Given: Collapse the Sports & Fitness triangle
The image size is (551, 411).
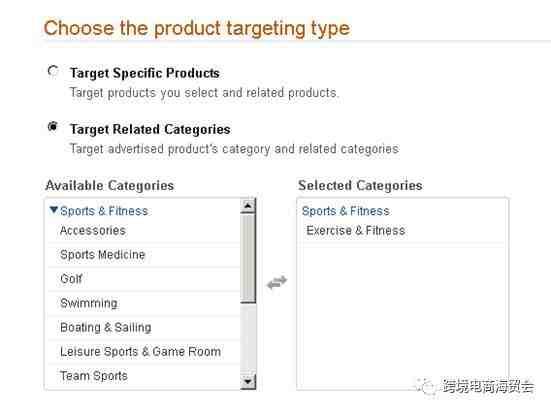Looking at the screenshot, I should coord(53,210).
